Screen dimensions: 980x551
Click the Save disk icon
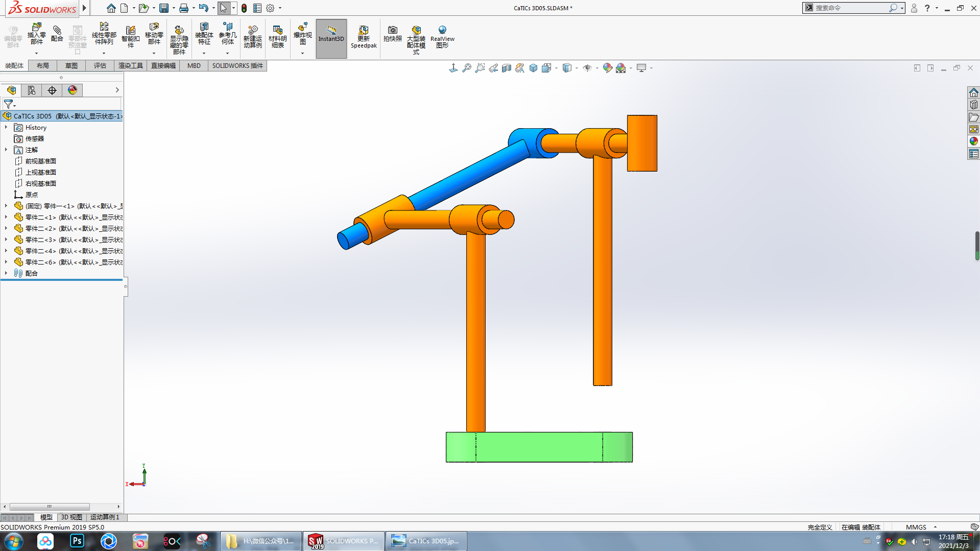point(163,8)
